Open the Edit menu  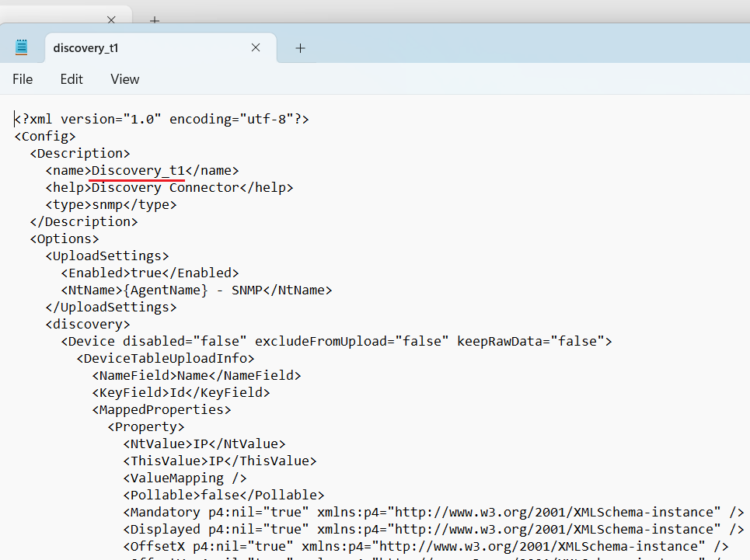tap(72, 79)
